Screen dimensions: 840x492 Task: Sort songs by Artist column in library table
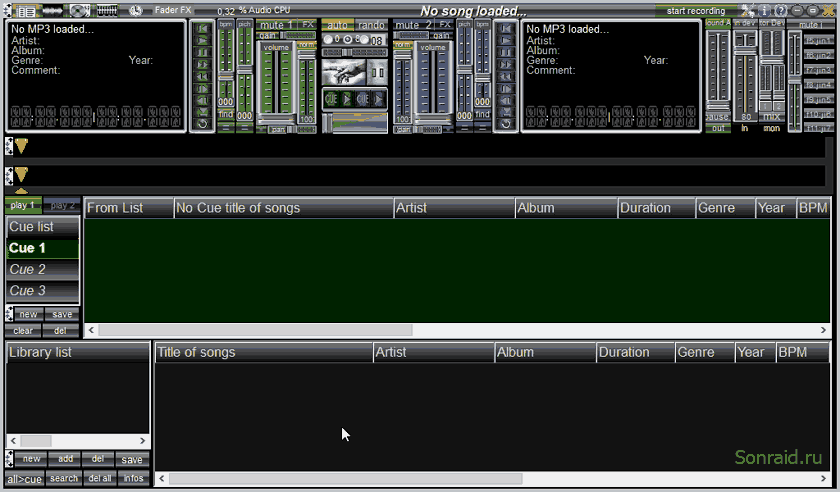(433, 353)
